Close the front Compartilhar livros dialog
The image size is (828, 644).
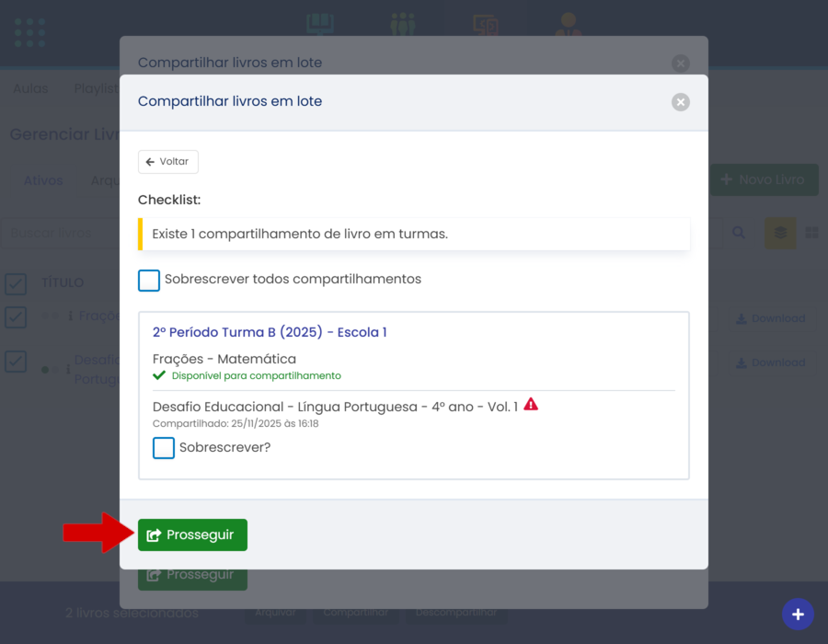[680, 102]
